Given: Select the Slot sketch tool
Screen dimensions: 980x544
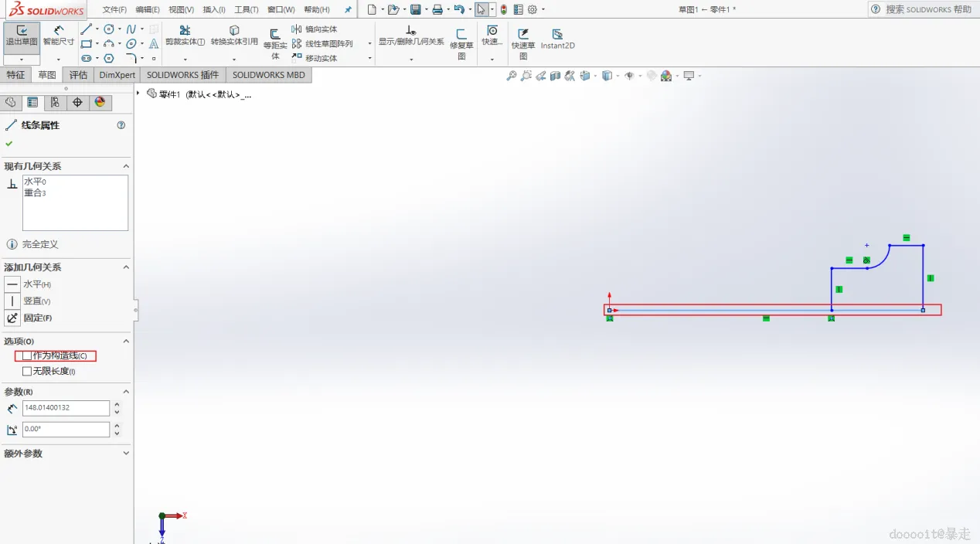Looking at the screenshot, I should [x=86, y=58].
